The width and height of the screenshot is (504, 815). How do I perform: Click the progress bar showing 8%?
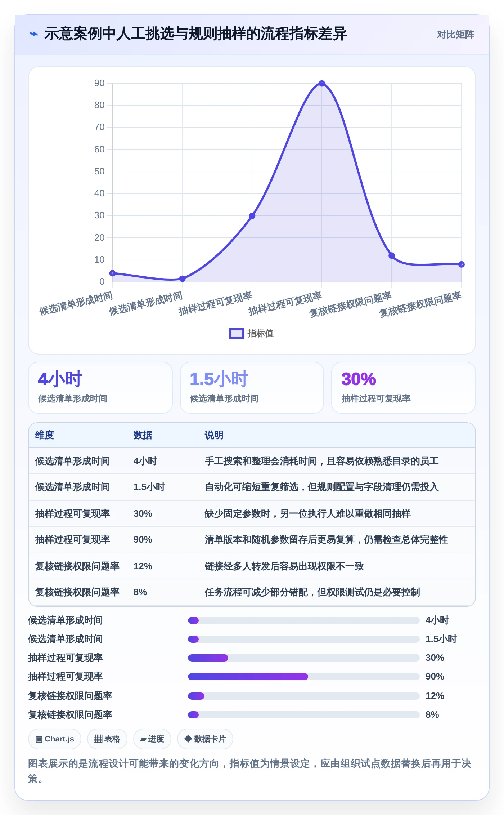click(x=304, y=715)
